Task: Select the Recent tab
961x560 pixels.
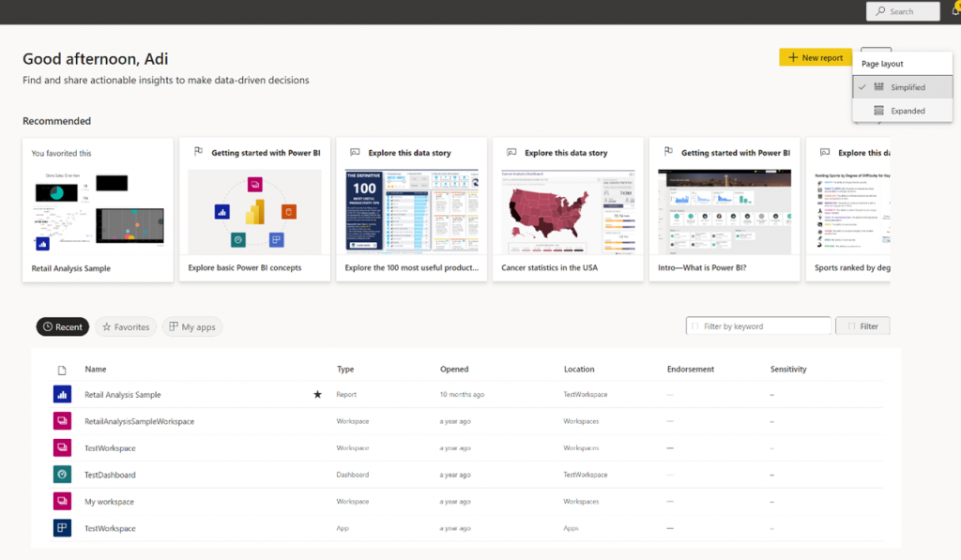Action: [63, 327]
